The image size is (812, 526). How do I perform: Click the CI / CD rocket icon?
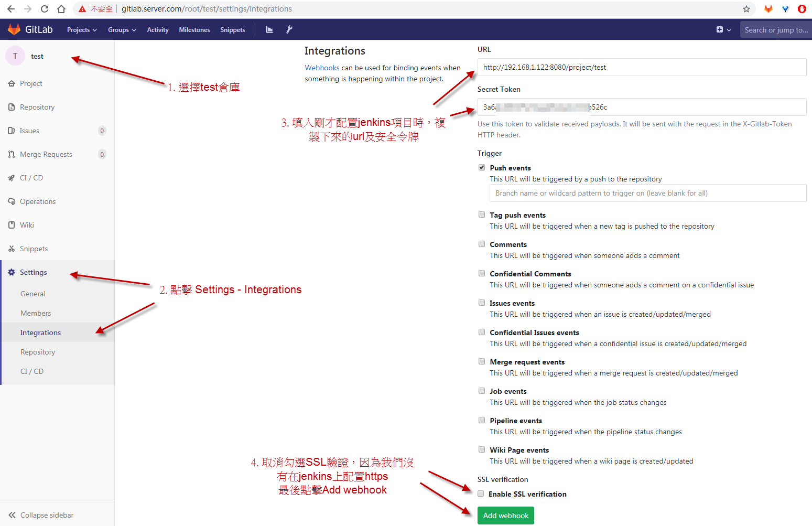pyautogui.click(x=12, y=178)
